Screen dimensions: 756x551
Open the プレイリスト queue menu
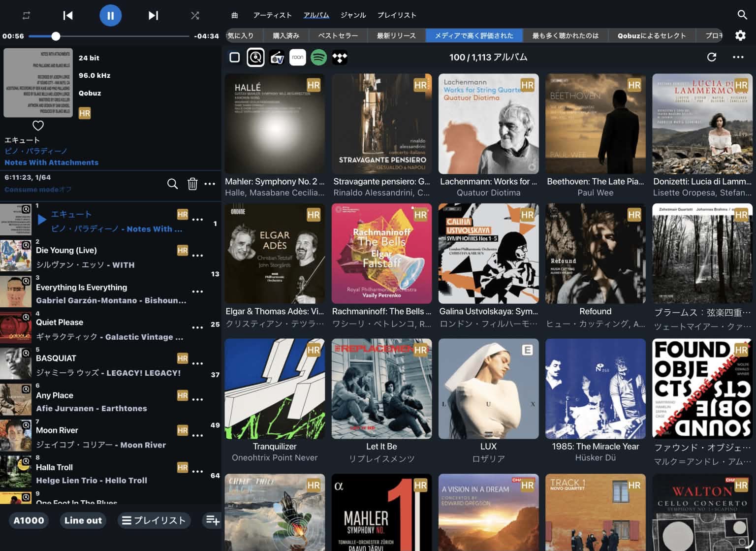(x=154, y=520)
